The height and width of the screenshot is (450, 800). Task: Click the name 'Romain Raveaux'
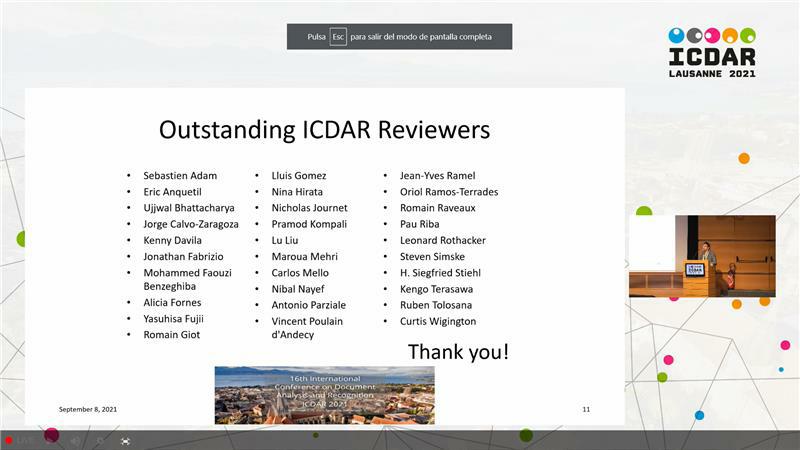438,208
